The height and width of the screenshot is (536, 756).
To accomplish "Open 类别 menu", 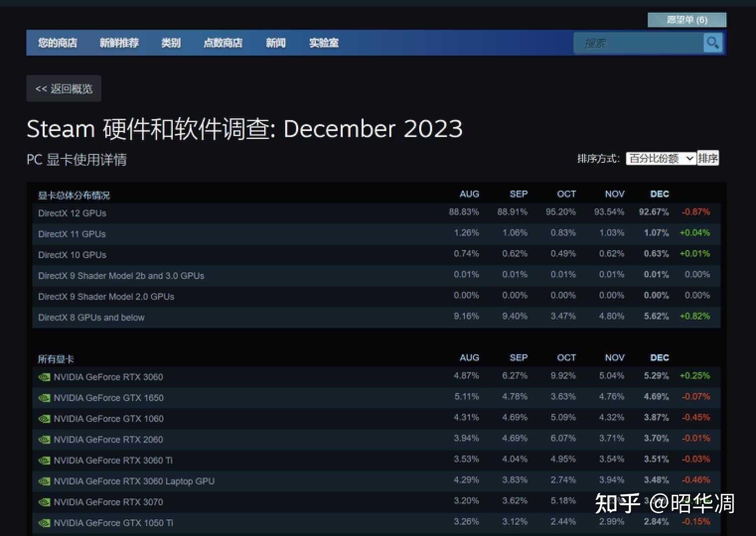I will pyautogui.click(x=171, y=43).
